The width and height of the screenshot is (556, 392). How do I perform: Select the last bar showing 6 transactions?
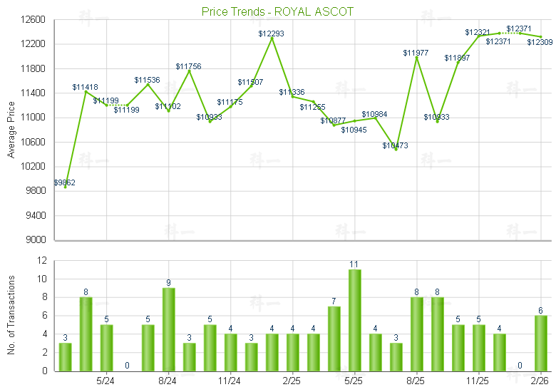[541, 343]
